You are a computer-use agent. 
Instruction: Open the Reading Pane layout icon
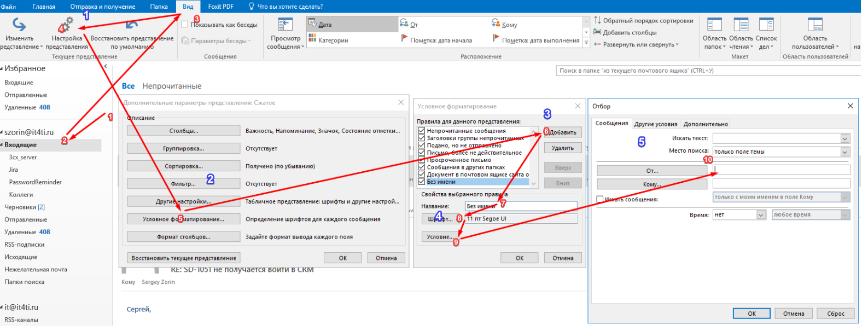(741, 25)
